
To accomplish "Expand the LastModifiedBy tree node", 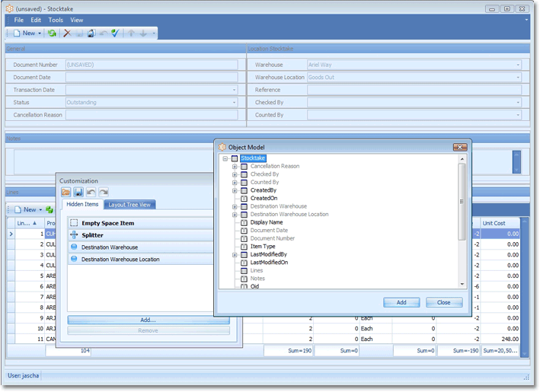I will pos(235,254).
